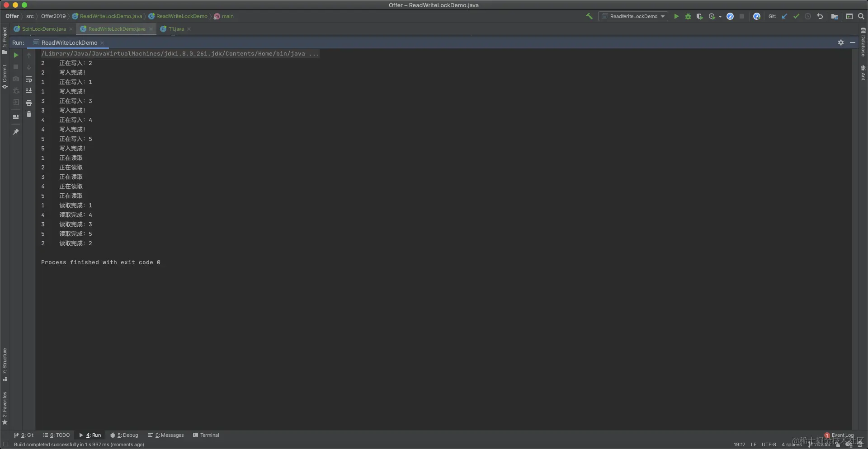
Task: Toggle scroll to end of console
Action: point(29,91)
